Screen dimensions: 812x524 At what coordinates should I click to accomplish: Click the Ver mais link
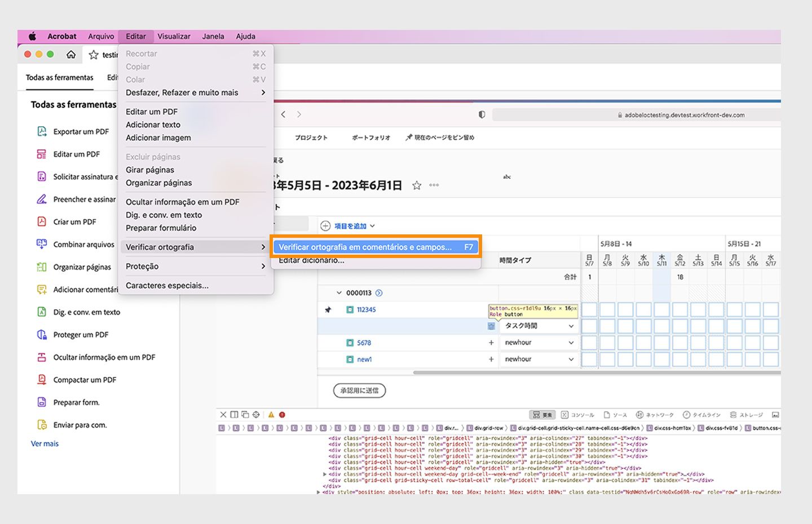pyautogui.click(x=45, y=444)
